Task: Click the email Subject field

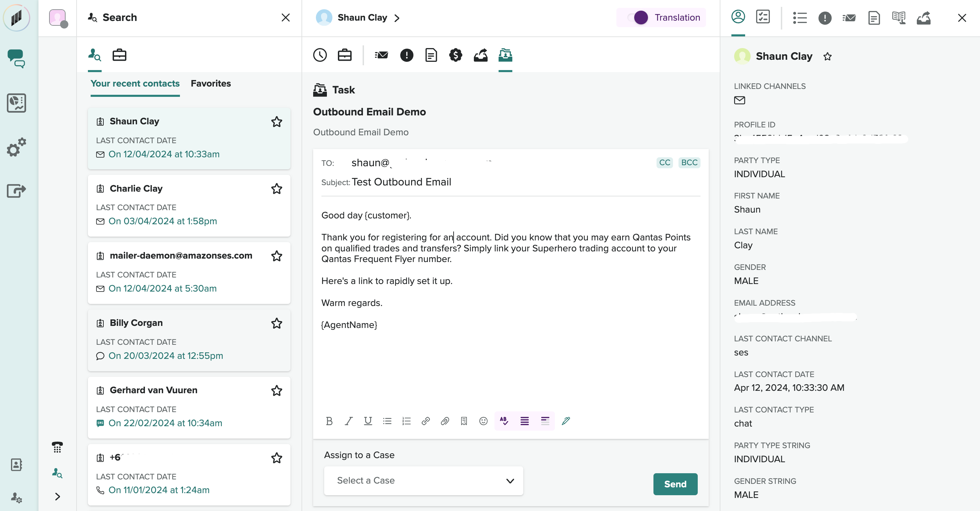Action: tap(401, 182)
